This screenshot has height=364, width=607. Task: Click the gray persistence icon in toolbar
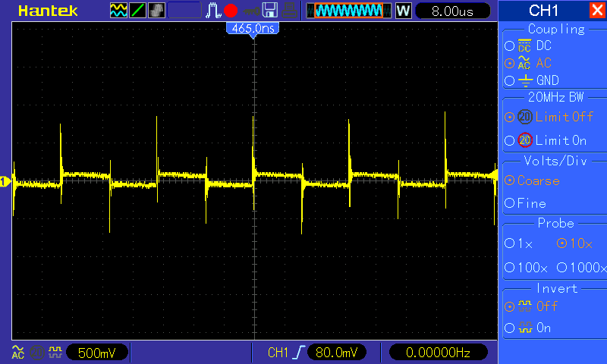coord(156,11)
